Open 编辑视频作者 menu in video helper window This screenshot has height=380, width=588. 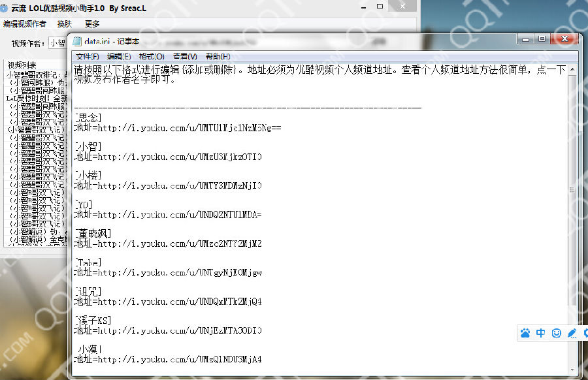click(25, 24)
